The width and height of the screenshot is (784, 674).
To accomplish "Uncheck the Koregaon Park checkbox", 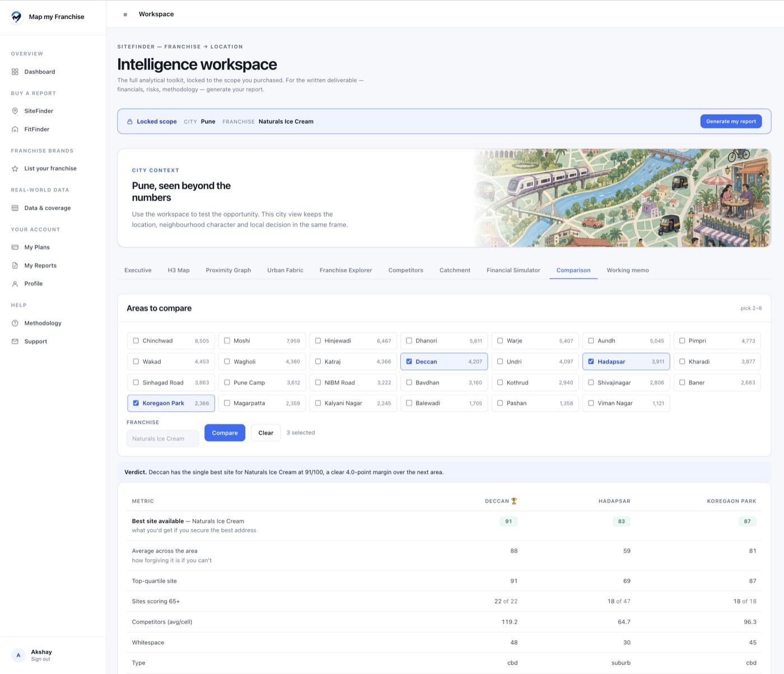I will click(x=136, y=403).
